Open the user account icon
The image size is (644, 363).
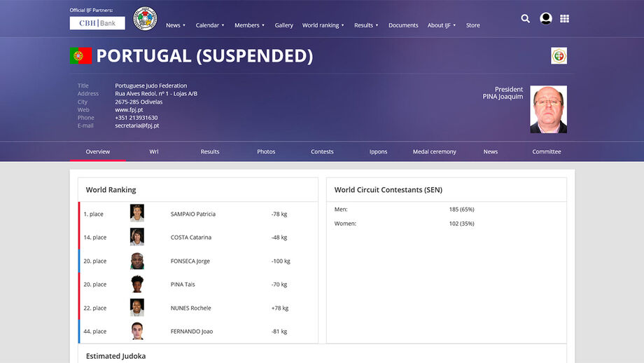click(545, 18)
